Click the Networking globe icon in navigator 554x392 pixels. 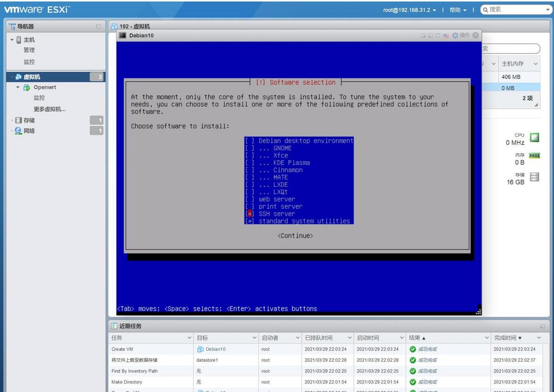[18, 131]
